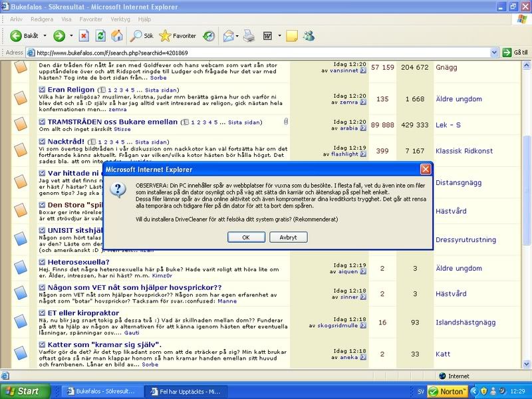This screenshot has width=532, height=399.
Task: Open the Verktyg menu
Action: point(120,19)
